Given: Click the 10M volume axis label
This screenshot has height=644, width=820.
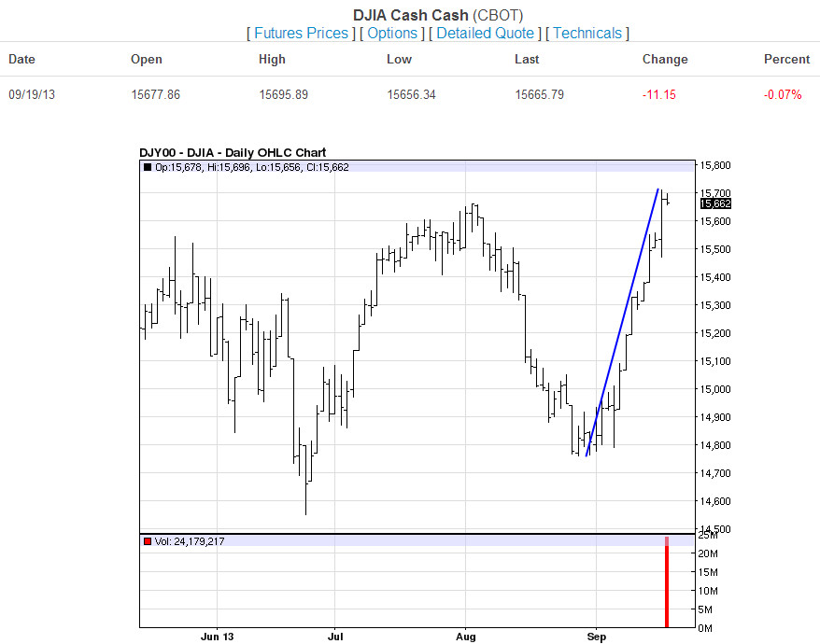Looking at the screenshot, I should [708, 591].
